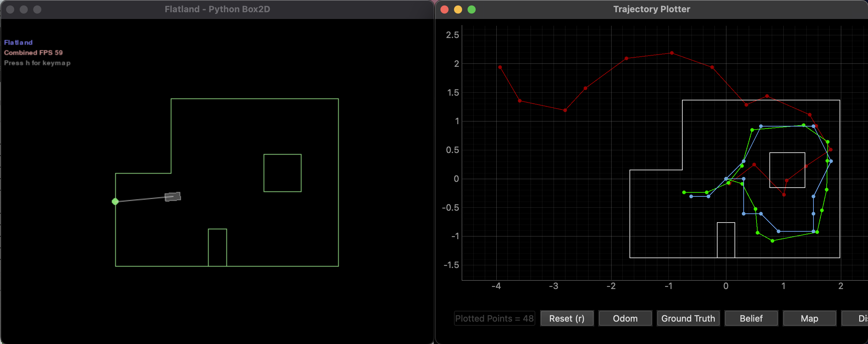Toggle the Belief trajectory button
The width and height of the screenshot is (868, 344).
click(751, 318)
